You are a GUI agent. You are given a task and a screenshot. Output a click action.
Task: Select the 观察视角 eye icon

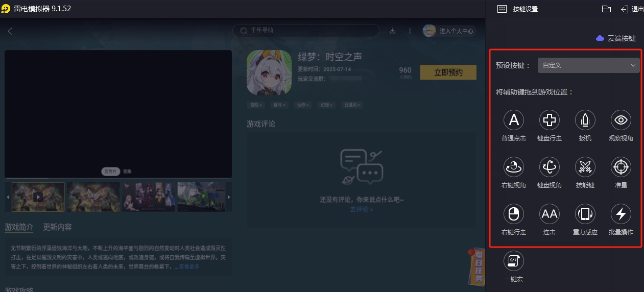point(621,120)
